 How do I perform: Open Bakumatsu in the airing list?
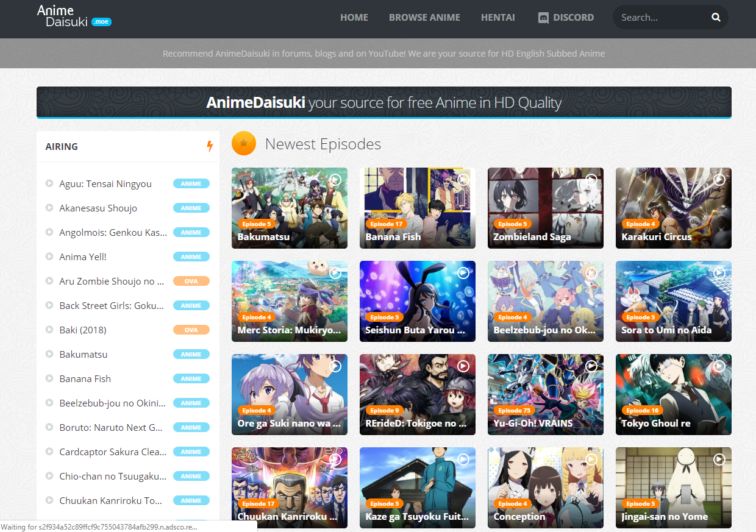(84, 354)
